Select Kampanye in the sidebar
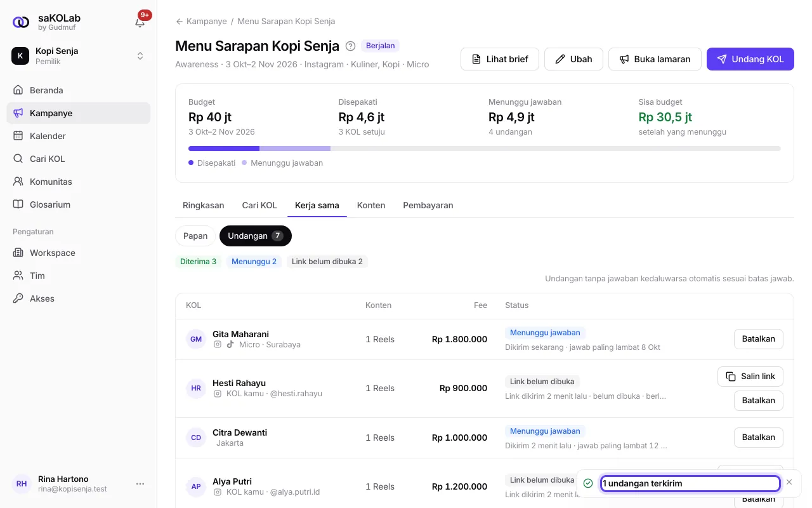812x508 pixels. (x=78, y=113)
